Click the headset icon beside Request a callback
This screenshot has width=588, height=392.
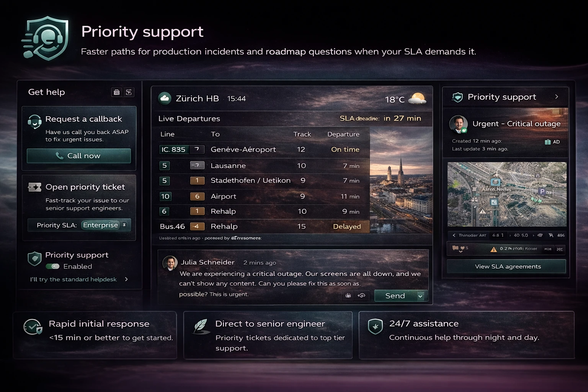pos(35,122)
